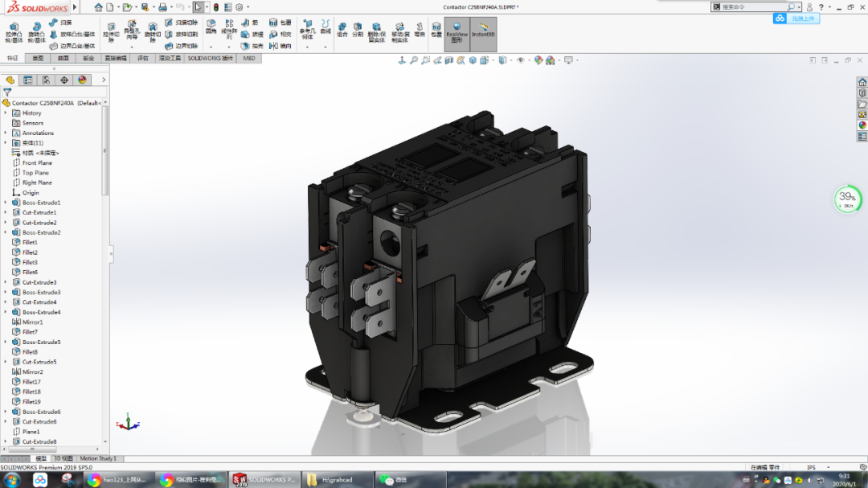This screenshot has width=868, height=488.
Task: Open the Home icon in the quick-access toolbar
Action: coord(98,7)
